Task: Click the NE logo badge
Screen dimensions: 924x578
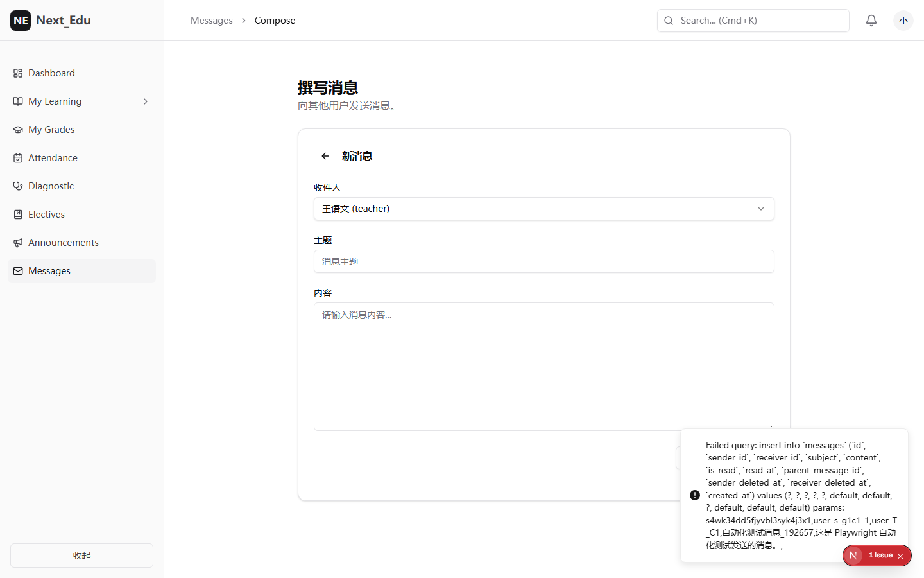Action: 21,21
